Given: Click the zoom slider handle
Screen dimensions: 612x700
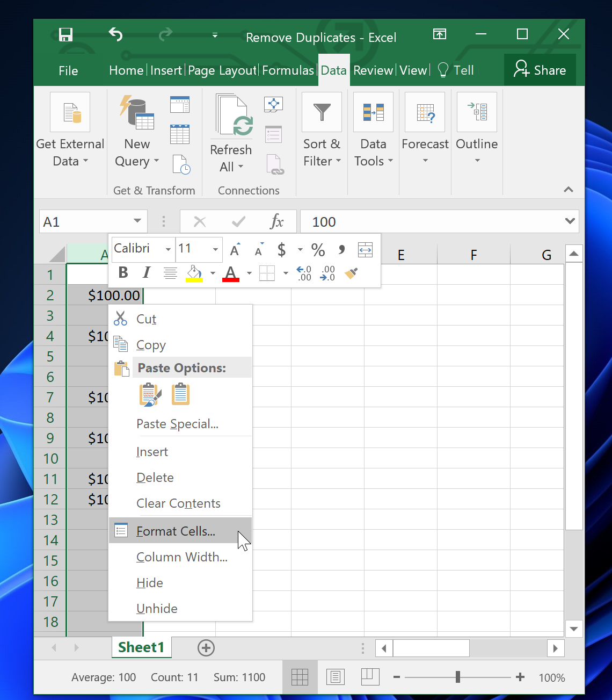Looking at the screenshot, I should pyautogui.click(x=458, y=677).
